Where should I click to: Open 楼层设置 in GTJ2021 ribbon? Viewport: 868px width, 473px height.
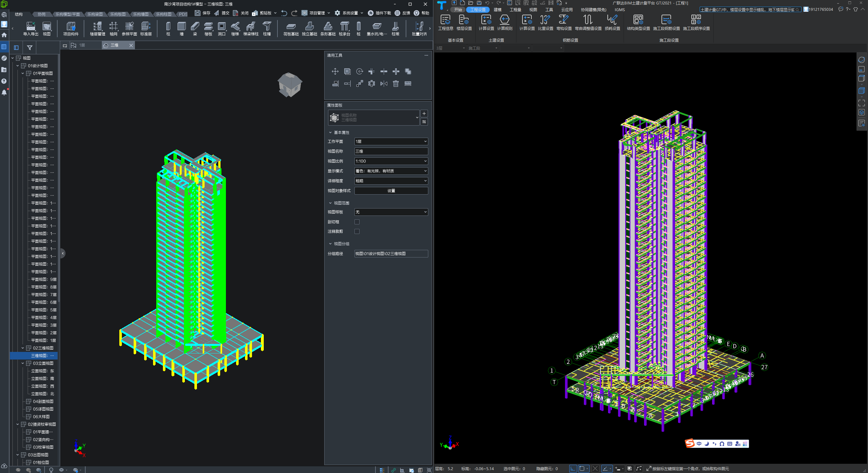pos(464,23)
